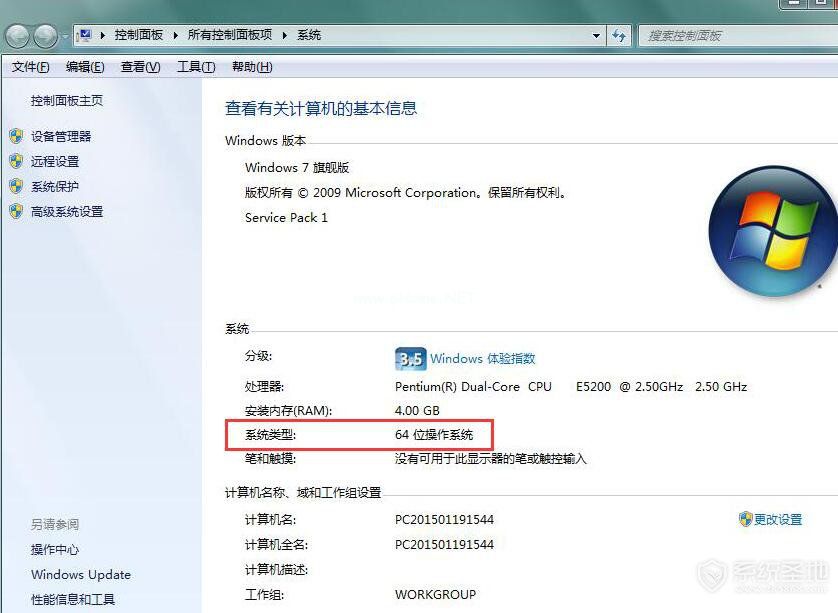Image resolution: width=838 pixels, height=613 pixels.
Task: Click the Pentium(R) Dual-Core CPU processor text
Action: pyautogui.click(x=571, y=387)
